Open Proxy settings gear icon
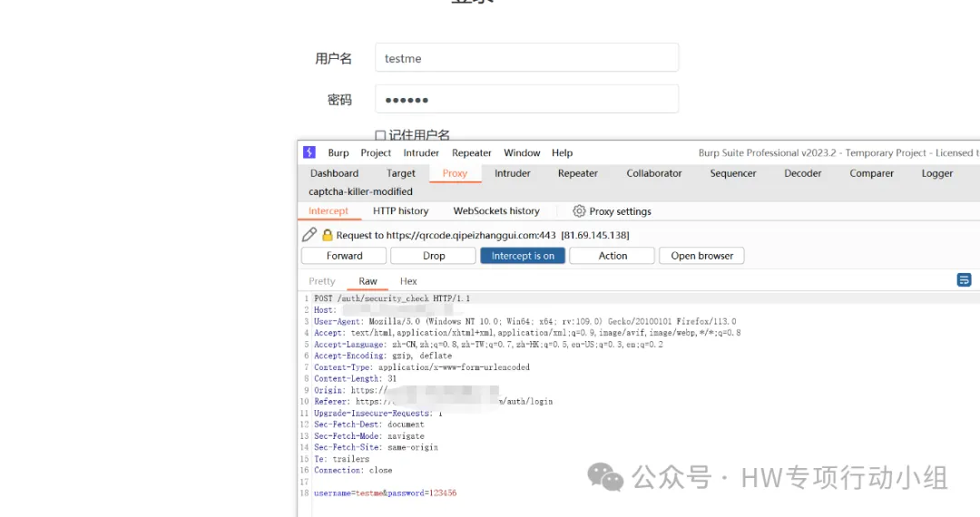Image resolution: width=980 pixels, height=517 pixels. tap(579, 211)
